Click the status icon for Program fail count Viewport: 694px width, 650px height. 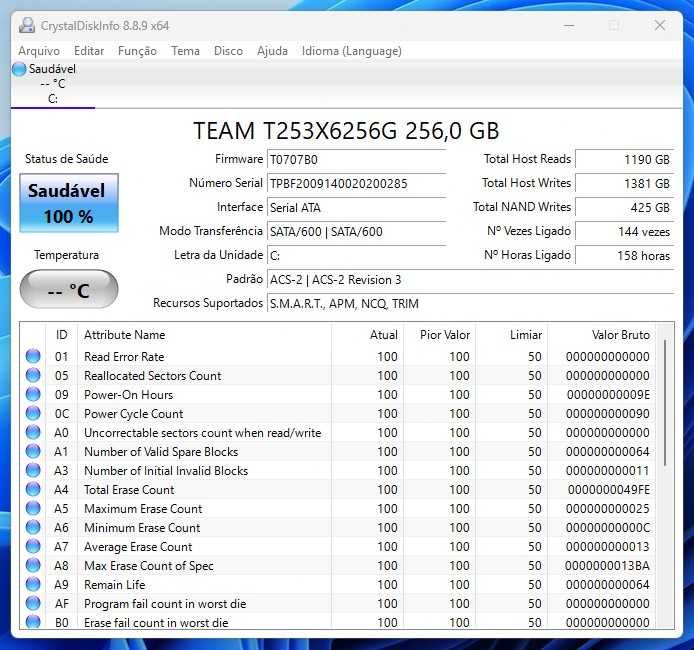point(33,604)
